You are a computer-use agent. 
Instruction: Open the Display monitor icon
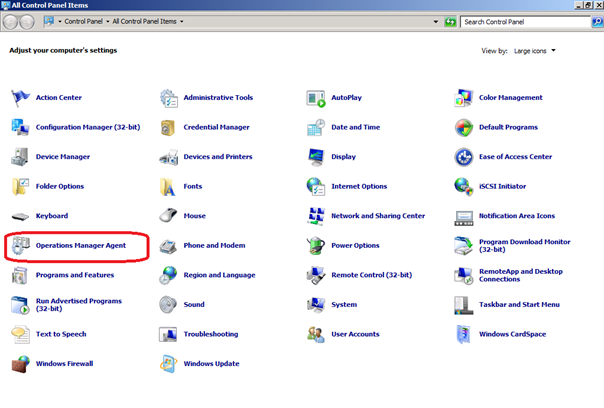[316, 157]
